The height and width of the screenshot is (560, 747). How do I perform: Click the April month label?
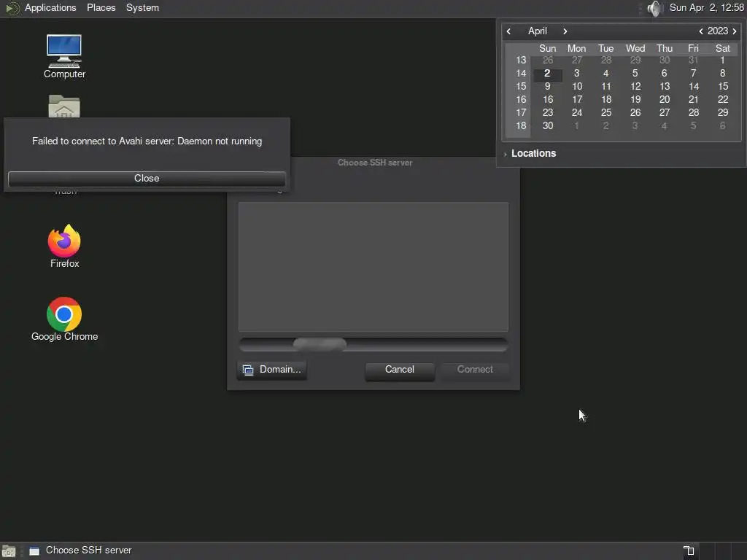click(538, 31)
